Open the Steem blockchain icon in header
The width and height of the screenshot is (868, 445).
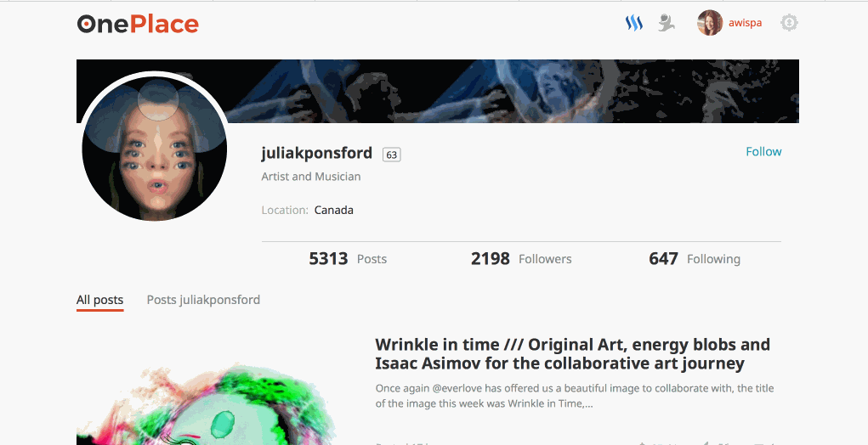tap(634, 23)
